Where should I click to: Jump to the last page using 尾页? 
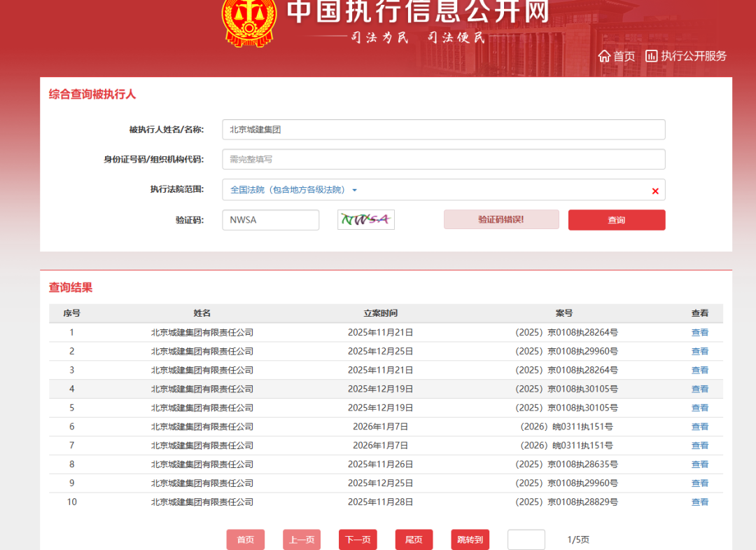[x=414, y=539]
